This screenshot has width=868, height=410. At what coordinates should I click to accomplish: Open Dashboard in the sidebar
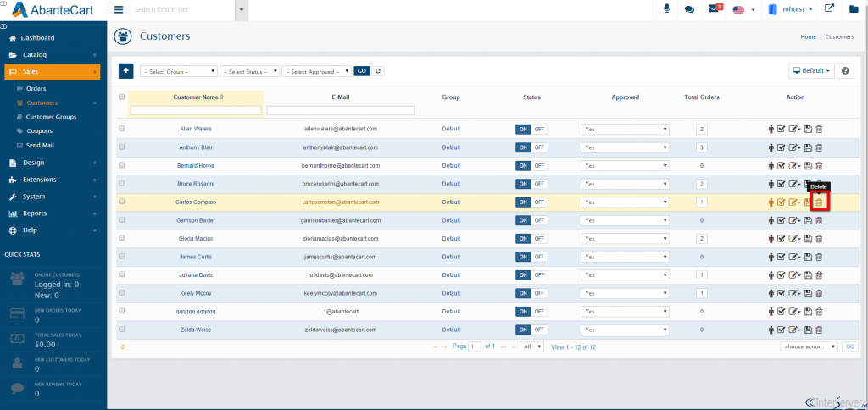[37, 37]
